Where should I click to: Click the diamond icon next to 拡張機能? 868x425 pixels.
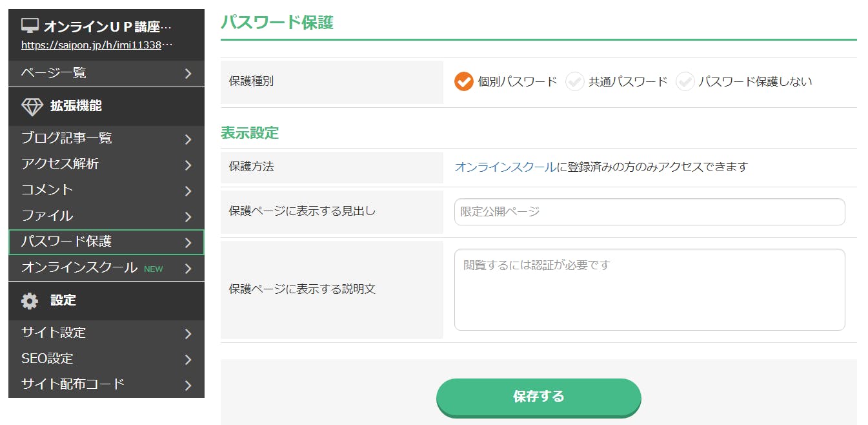pos(32,107)
